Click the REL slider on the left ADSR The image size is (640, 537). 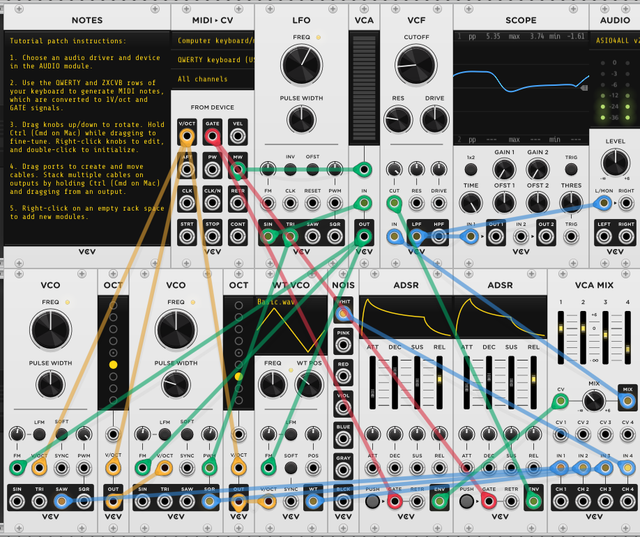coord(439,383)
